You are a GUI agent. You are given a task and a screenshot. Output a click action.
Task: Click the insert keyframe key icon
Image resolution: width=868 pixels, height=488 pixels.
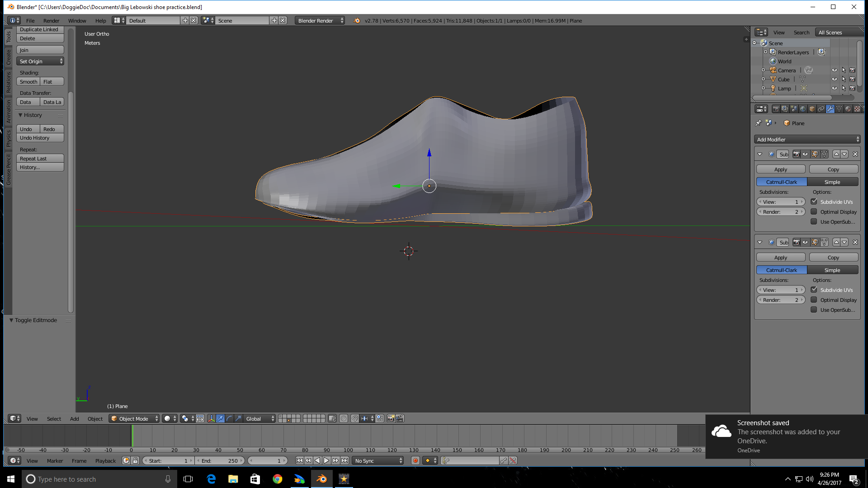point(504,461)
